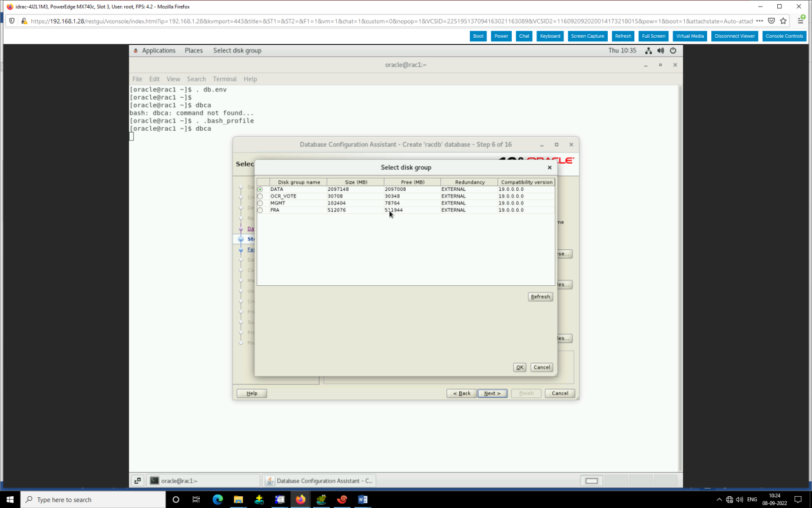The height and width of the screenshot is (508, 812).
Task: Select the OCR_VOTE disk group radio button
Action: 260,196
